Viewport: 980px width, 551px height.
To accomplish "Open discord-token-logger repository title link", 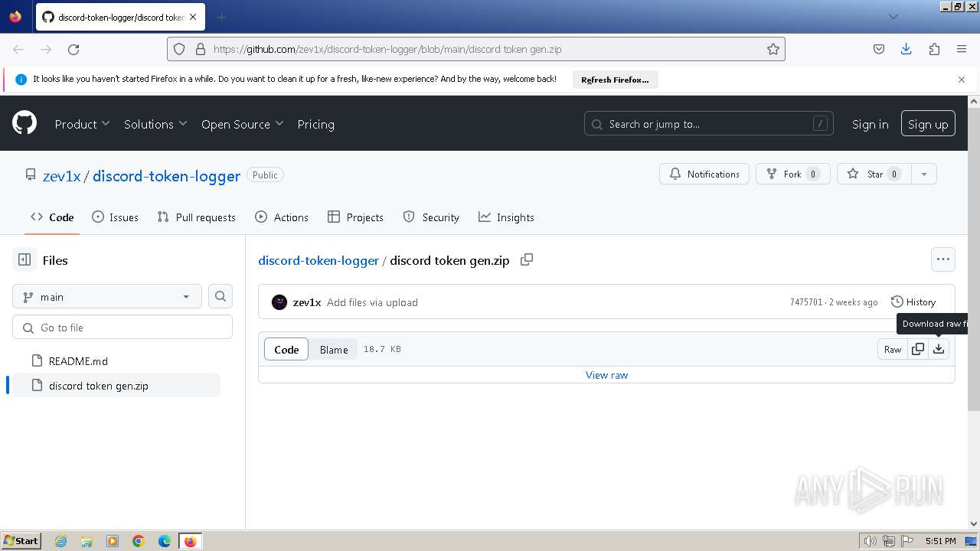I will point(166,175).
